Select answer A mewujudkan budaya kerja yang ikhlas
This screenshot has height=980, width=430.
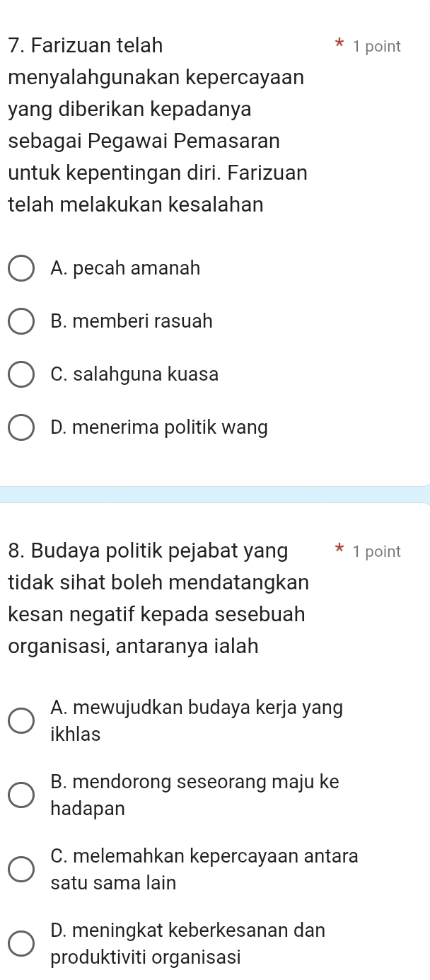pos(21,720)
